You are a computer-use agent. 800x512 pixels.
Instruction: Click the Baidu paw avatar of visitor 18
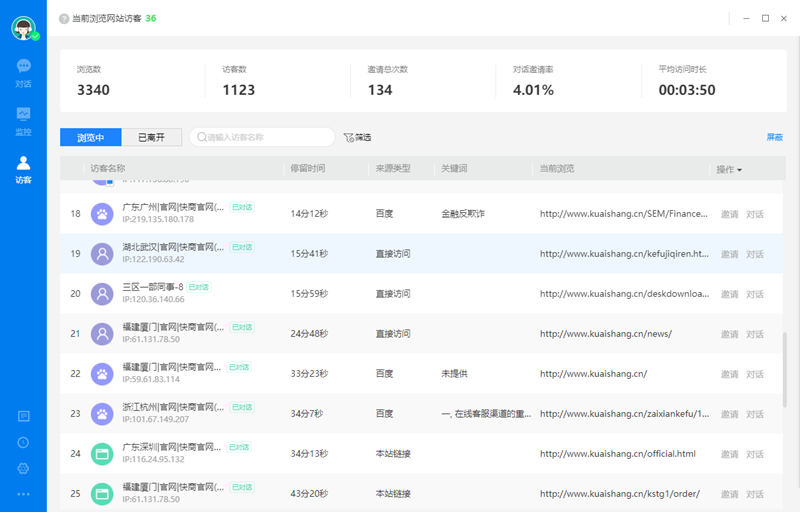tap(102, 214)
